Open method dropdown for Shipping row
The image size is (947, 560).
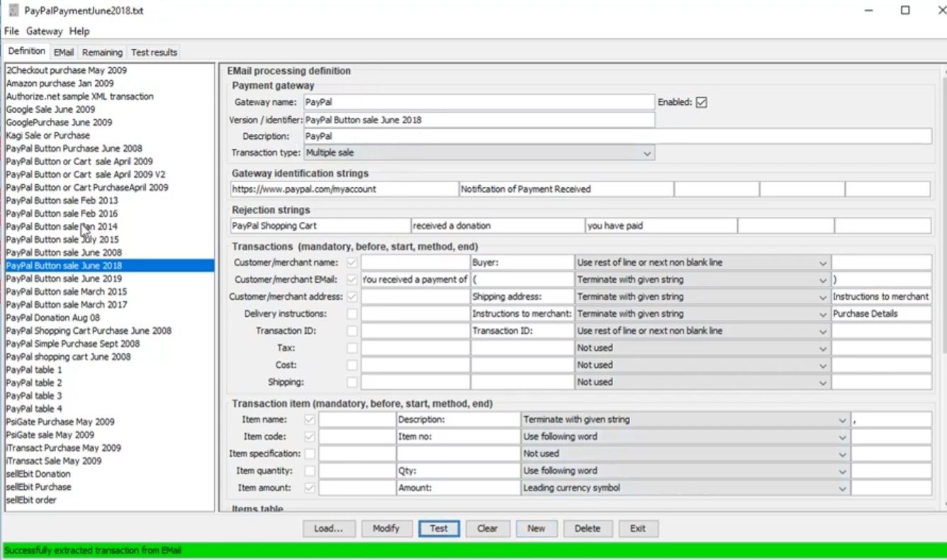tap(702, 382)
